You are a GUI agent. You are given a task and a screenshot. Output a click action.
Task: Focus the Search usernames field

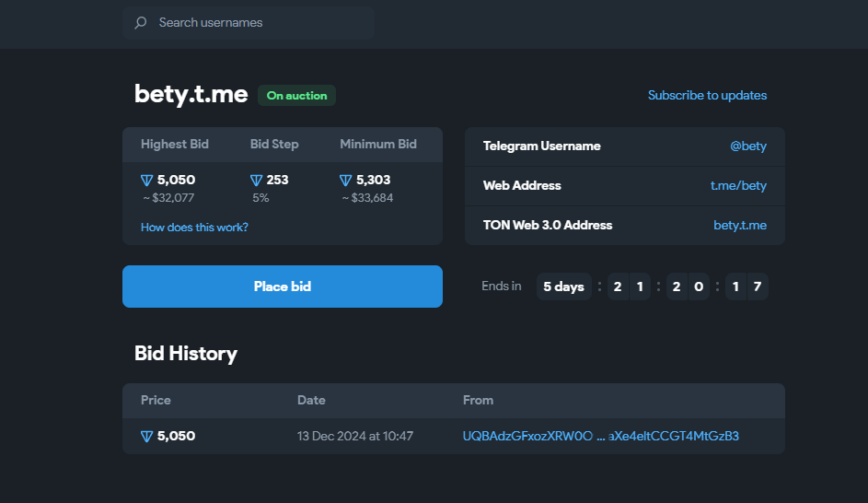[248, 23]
